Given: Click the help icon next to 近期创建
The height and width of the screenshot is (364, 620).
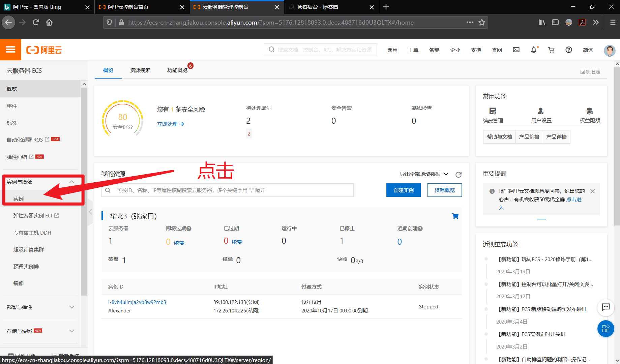Looking at the screenshot, I should point(420,229).
